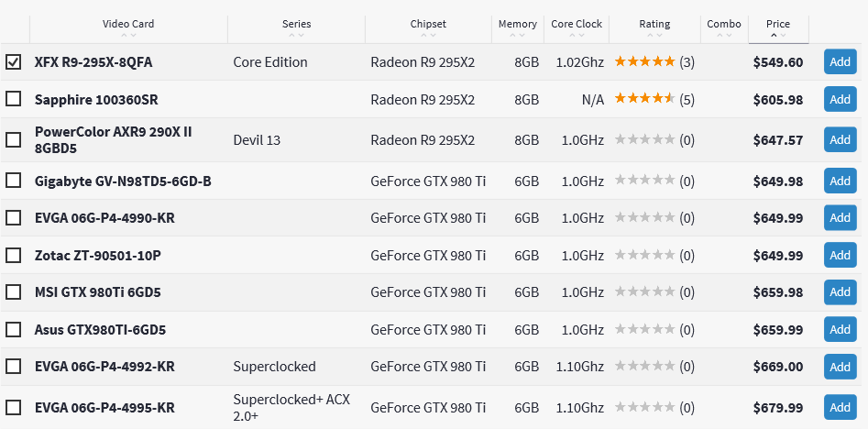
Task: Add the EVGA 06G-P4-4995-KR card
Action: tap(840, 407)
